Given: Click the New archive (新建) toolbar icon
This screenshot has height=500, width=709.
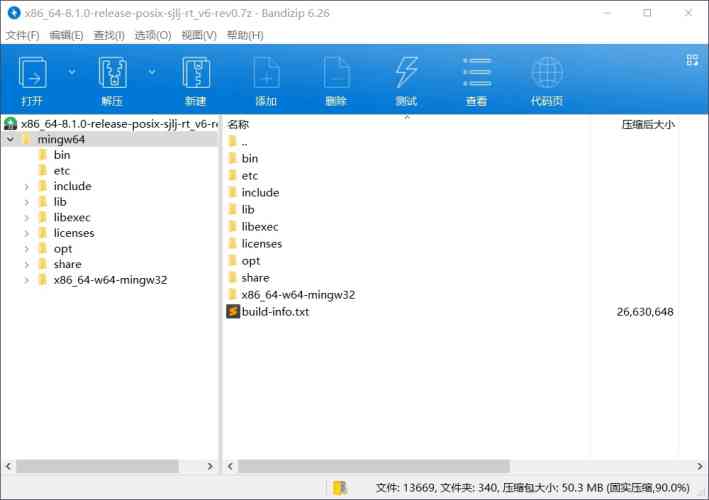Looking at the screenshot, I should click(196, 73).
